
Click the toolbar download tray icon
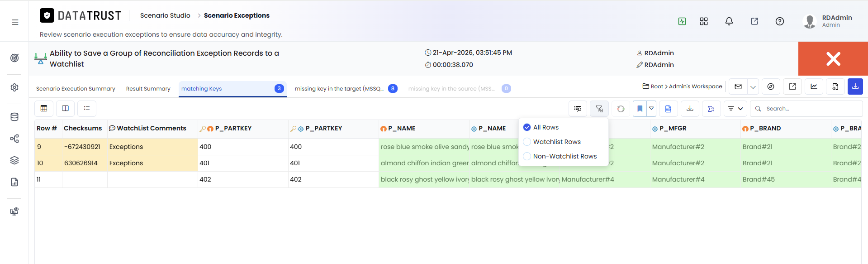tap(690, 109)
